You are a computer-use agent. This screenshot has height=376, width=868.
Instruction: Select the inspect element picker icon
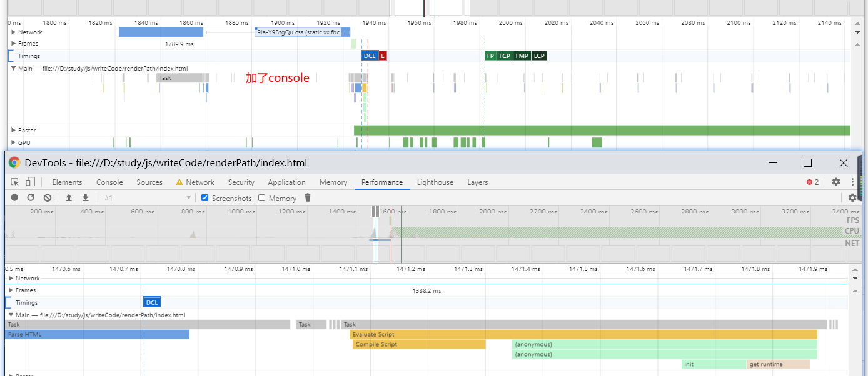(15, 182)
